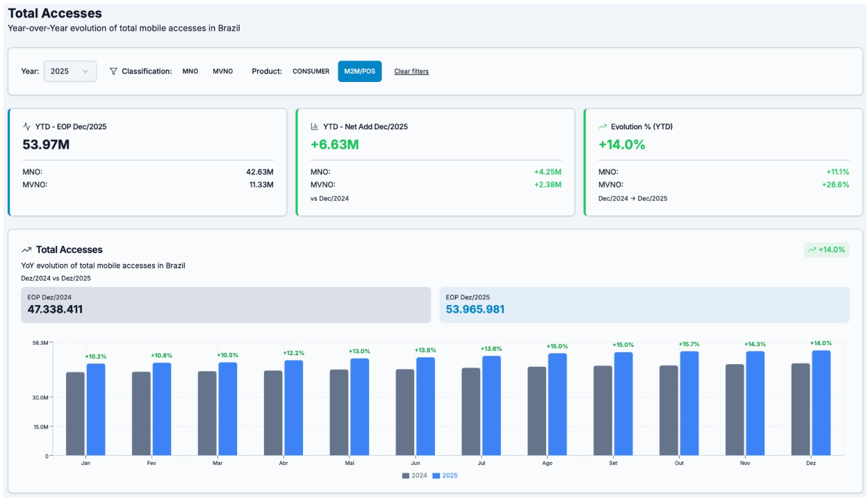Viewport: 868px width, 501px height.
Task: Click the trend icon beside Total Accesses chart title
Action: (26, 249)
